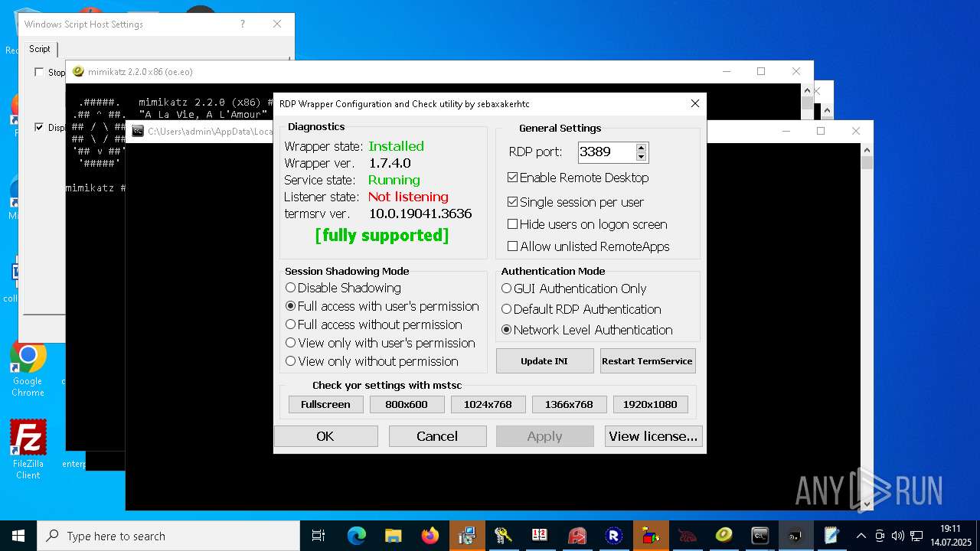Decrease RDP port with down arrow
The height and width of the screenshot is (551, 980).
[642, 157]
